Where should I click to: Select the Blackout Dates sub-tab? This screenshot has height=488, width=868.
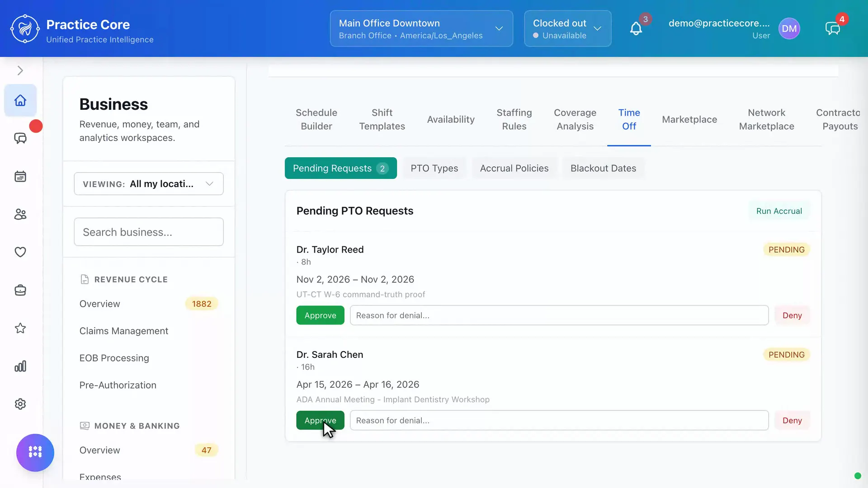pos(603,168)
